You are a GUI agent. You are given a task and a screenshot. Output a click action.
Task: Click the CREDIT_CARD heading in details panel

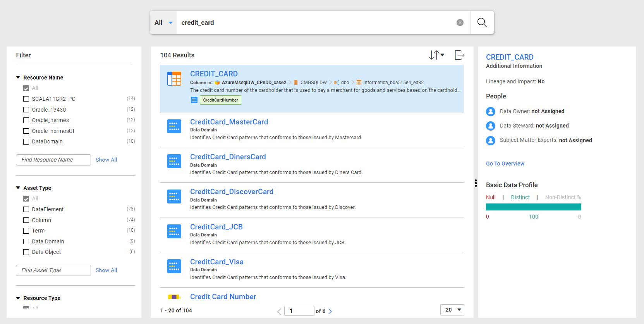point(510,57)
